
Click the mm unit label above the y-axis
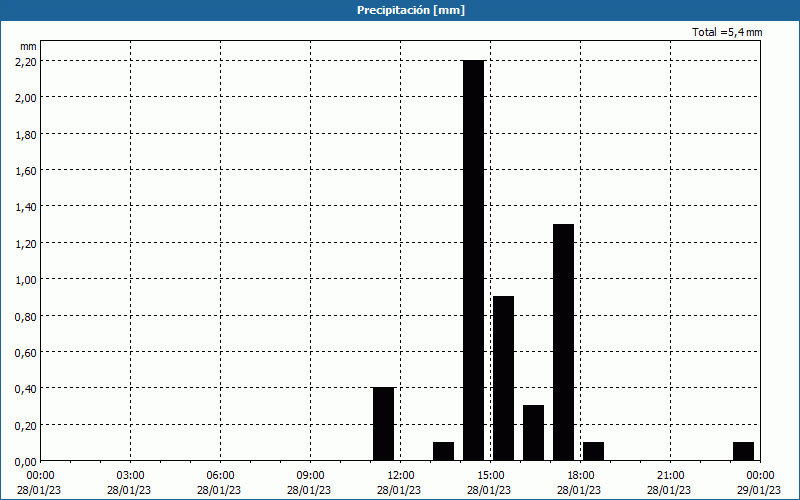tap(28, 46)
